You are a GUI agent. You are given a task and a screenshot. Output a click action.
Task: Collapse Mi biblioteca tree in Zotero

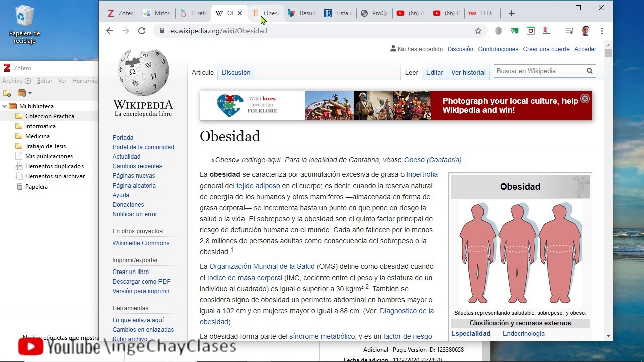(x=4, y=106)
